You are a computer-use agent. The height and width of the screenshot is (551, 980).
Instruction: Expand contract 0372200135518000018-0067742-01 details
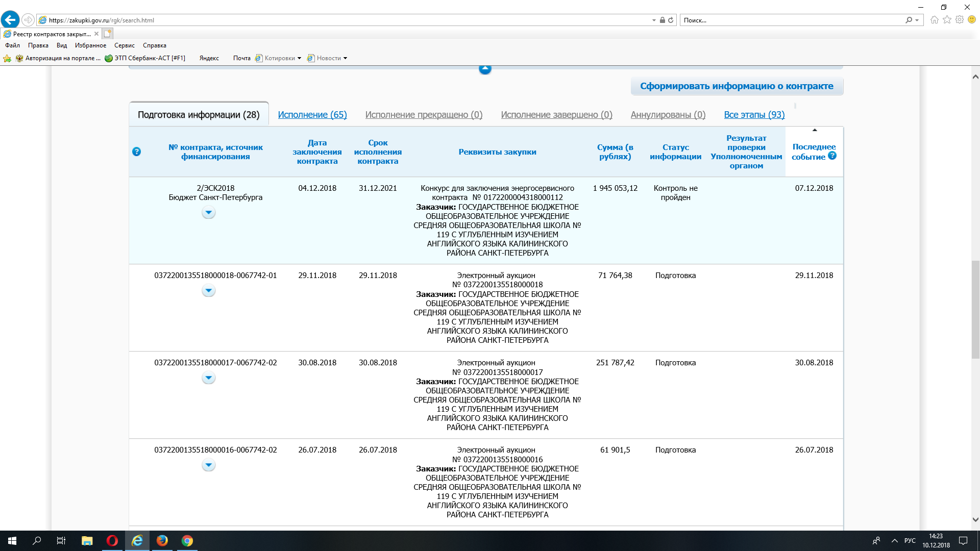click(x=208, y=291)
